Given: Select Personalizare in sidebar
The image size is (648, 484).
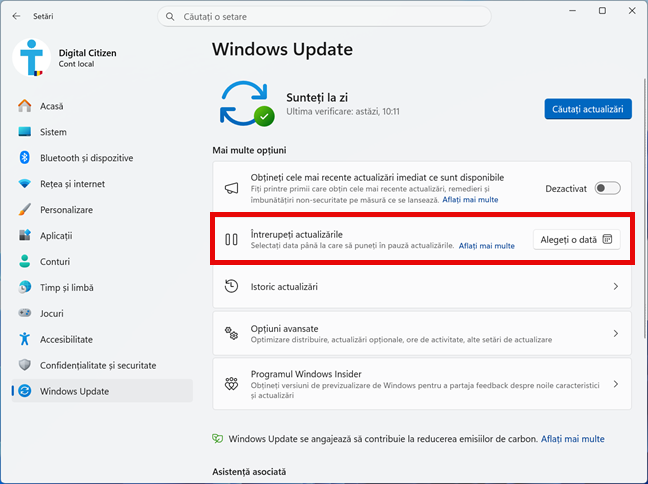Looking at the screenshot, I should (x=102, y=210).
